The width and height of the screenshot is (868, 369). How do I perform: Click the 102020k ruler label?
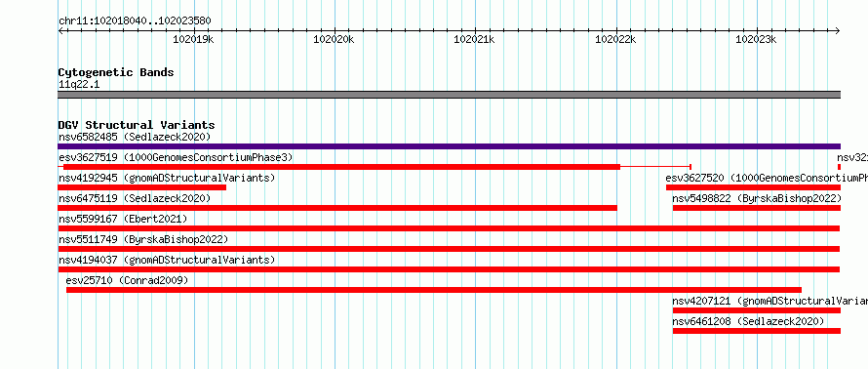334,39
